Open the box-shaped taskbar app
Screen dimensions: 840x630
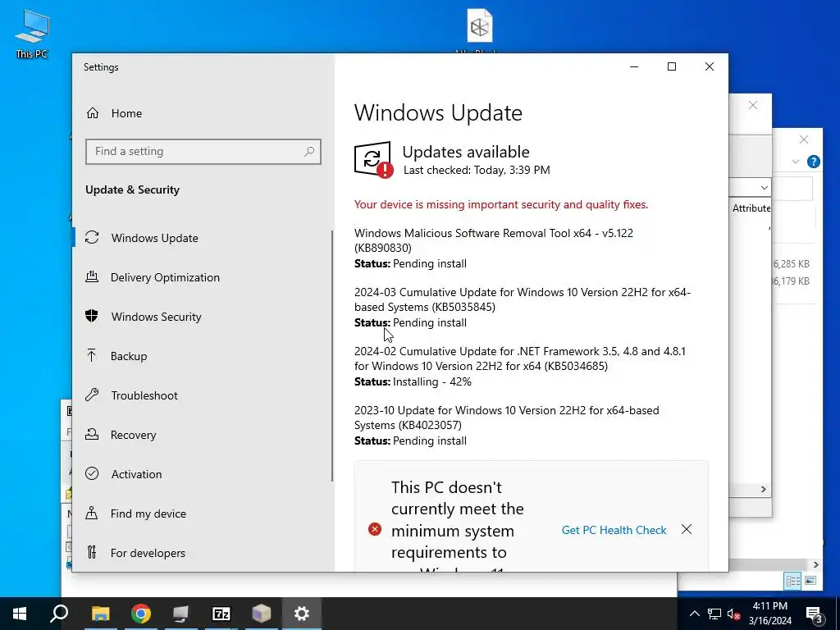[x=262, y=614]
